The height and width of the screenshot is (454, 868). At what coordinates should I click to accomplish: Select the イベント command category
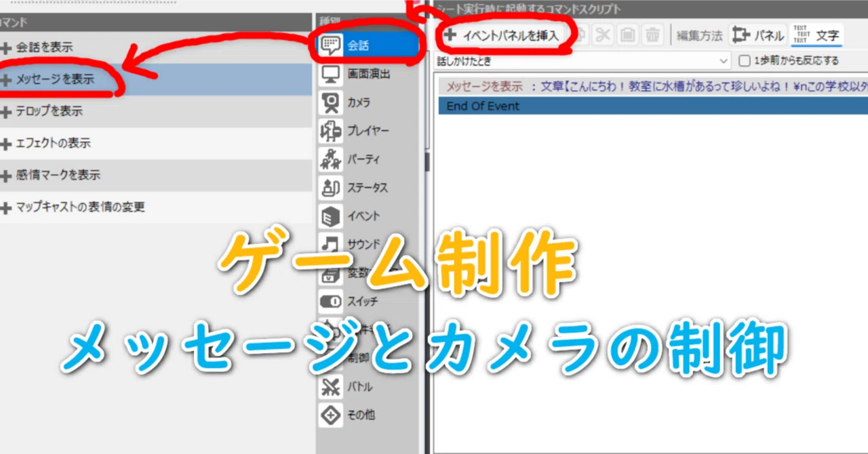(x=368, y=216)
